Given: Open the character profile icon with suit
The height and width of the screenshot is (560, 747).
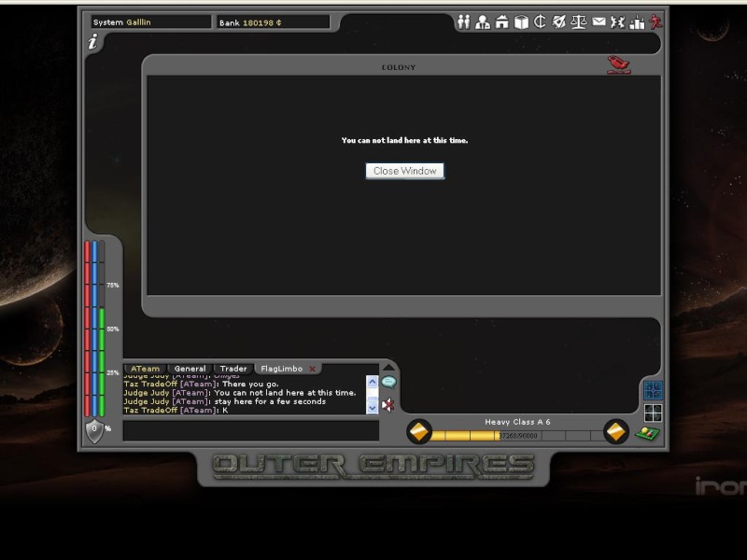Looking at the screenshot, I should (x=483, y=21).
